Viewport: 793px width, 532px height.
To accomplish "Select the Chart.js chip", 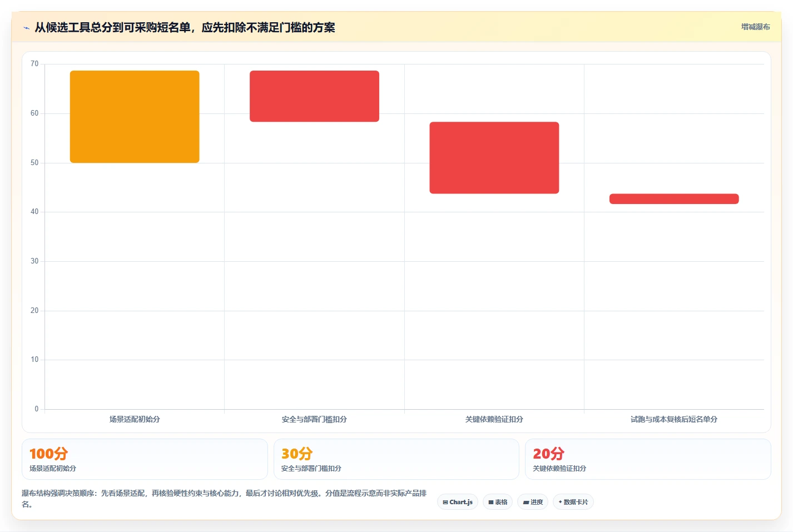I will 458,502.
